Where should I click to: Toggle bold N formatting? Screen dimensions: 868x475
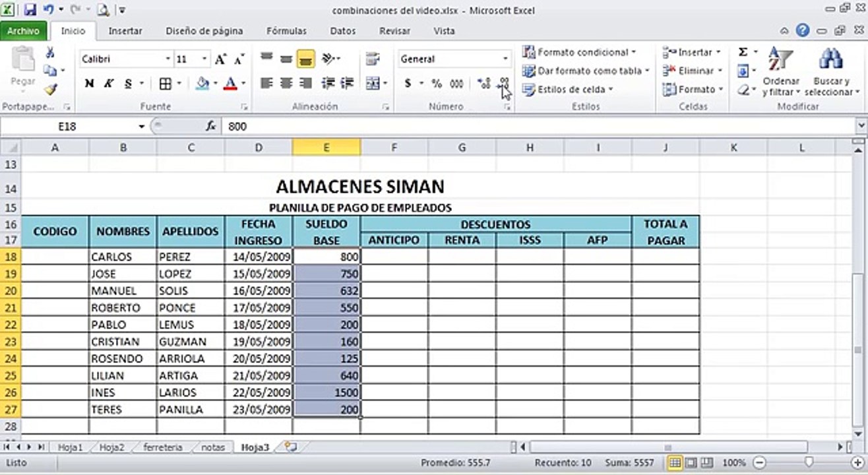[x=89, y=84]
